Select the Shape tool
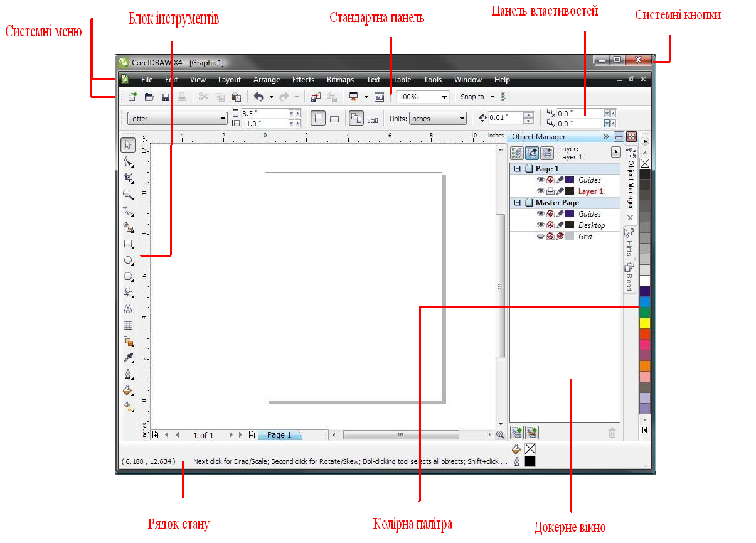Screen dimensions: 756x543 coord(128,161)
